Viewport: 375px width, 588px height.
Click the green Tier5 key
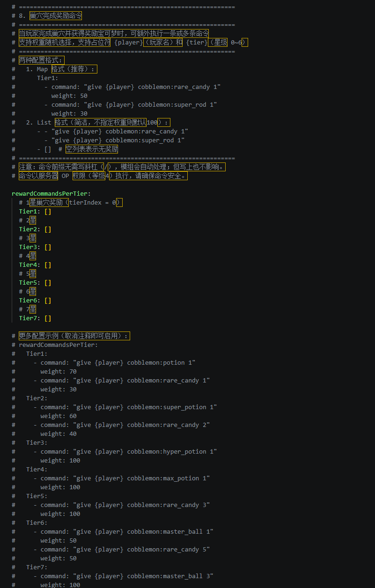30,283
